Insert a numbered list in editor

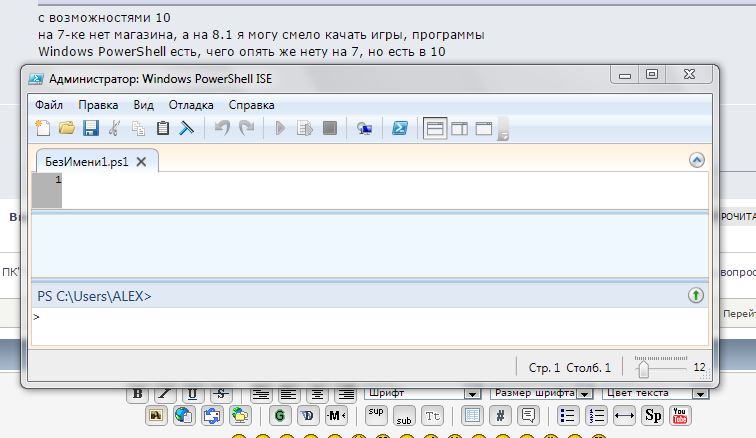(596, 415)
